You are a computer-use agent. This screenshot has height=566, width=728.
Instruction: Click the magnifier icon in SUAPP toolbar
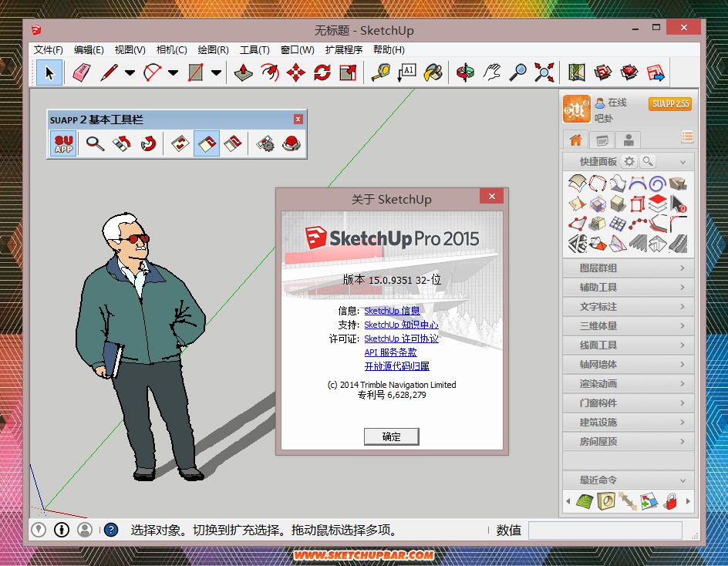pos(95,143)
